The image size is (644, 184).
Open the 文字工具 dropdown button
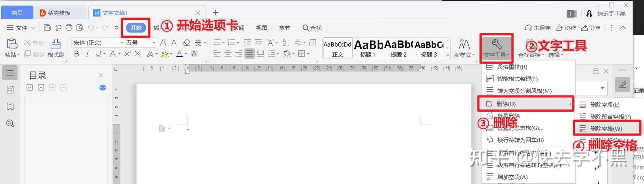(x=496, y=48)
